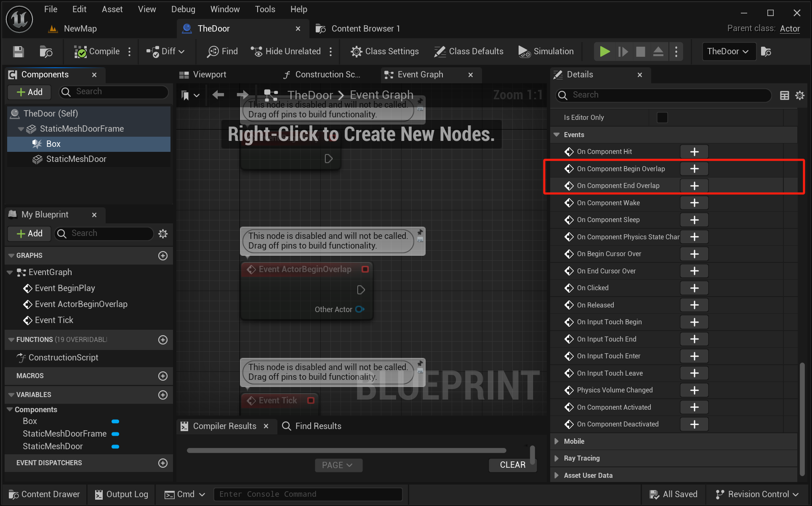812x506 pixels.
Task: Expand the Mobile section
Action: coord(556,441)
